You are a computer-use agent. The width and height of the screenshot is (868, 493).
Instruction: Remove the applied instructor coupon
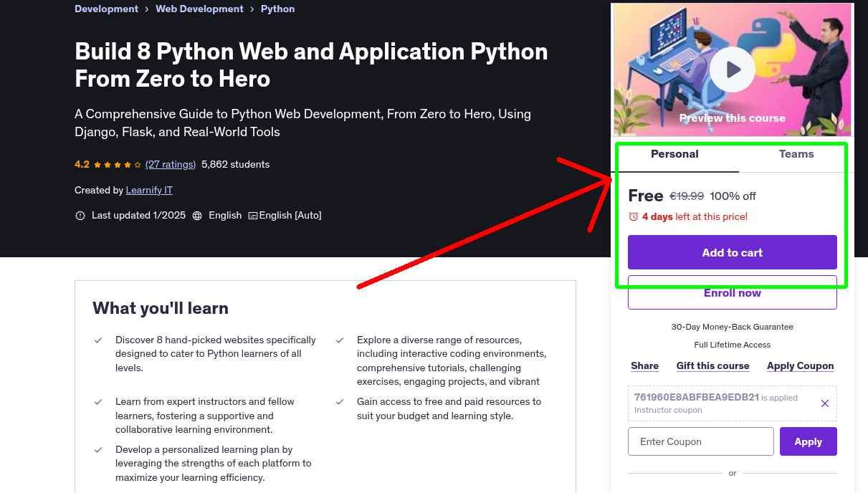click(825, 403)
